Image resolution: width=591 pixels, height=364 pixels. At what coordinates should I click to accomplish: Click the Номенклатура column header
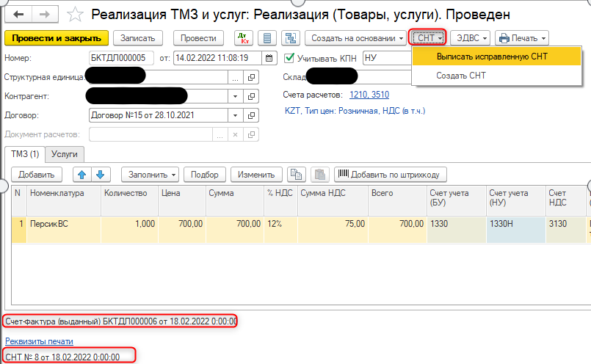(64, 201)
